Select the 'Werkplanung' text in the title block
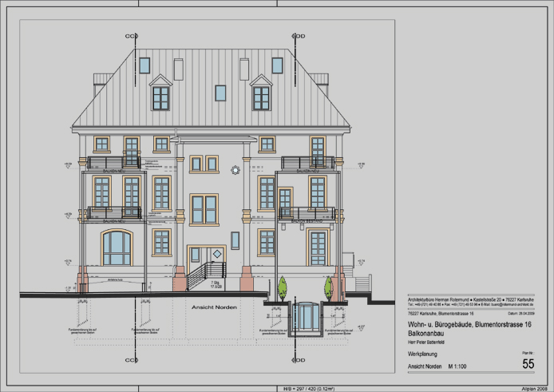Viewport: 554px width, 392px height. (x=423, y=355)
